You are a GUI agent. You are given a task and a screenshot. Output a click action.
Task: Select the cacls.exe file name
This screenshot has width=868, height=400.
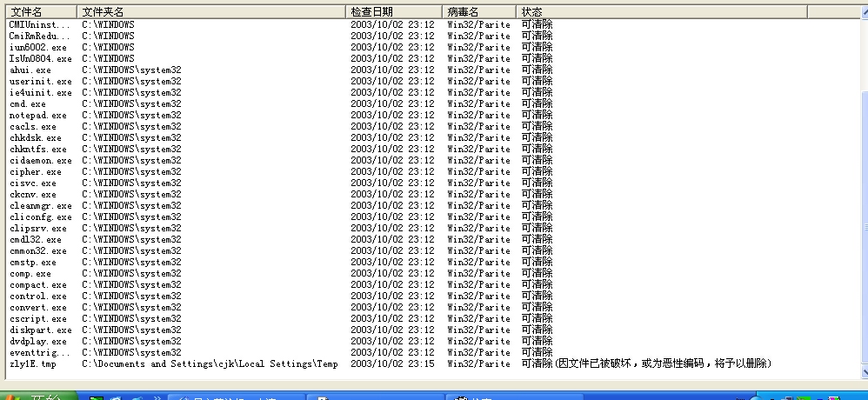(x=33, y=126)
